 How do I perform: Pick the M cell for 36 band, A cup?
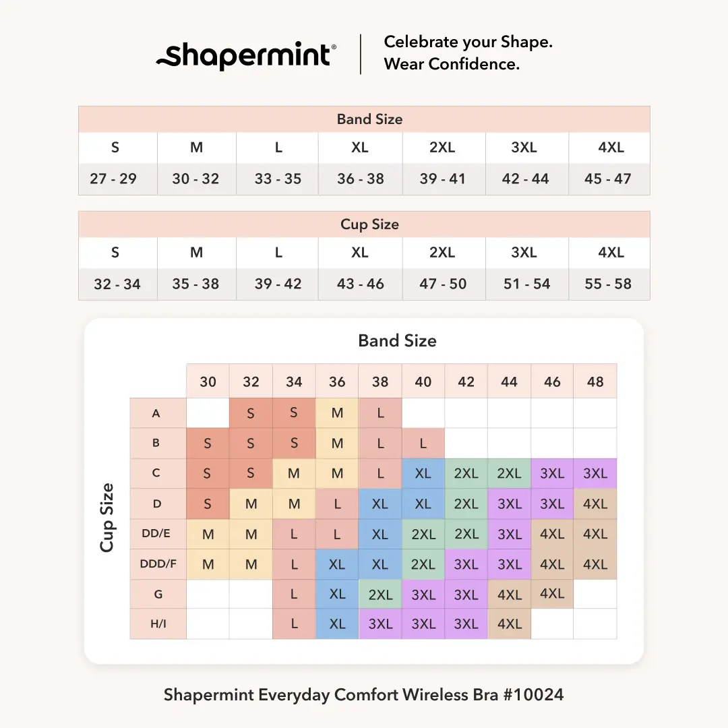tap(337, 413)
